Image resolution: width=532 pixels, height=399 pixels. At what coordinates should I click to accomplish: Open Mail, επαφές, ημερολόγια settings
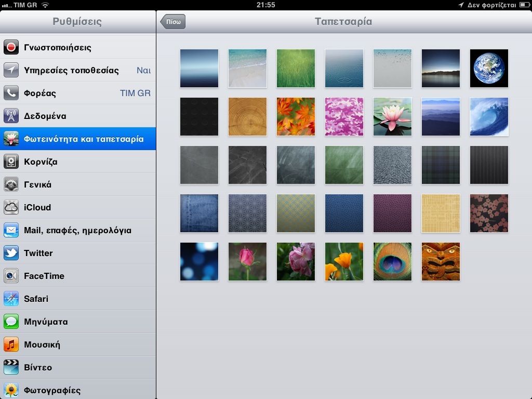(x=78, y=230)
